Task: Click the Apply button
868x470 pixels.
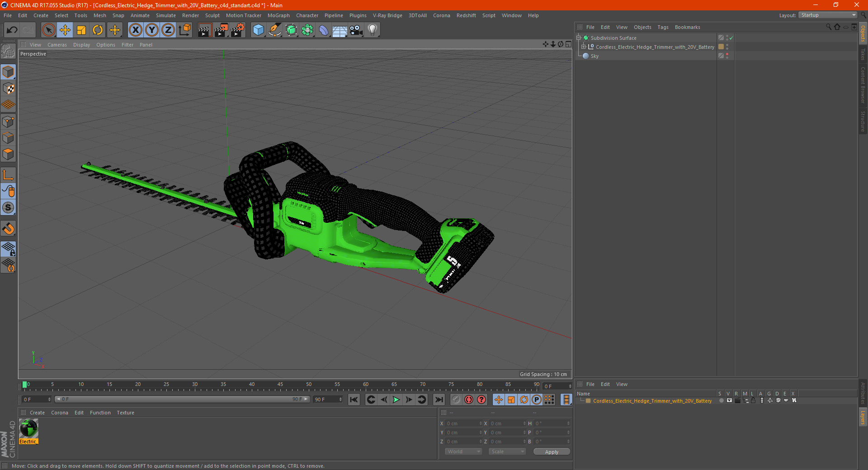Action: pos(552,452)
